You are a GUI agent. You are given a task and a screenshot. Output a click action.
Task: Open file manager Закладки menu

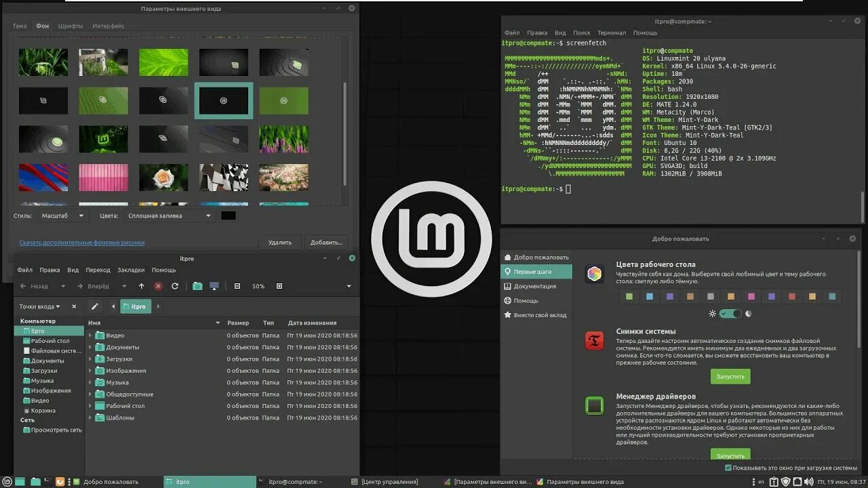(x=131, y=270)
